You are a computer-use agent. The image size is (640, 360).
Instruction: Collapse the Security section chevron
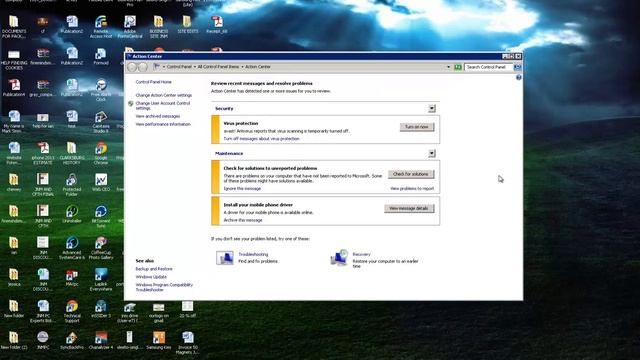pyautogui.click(x=432, y=109)
